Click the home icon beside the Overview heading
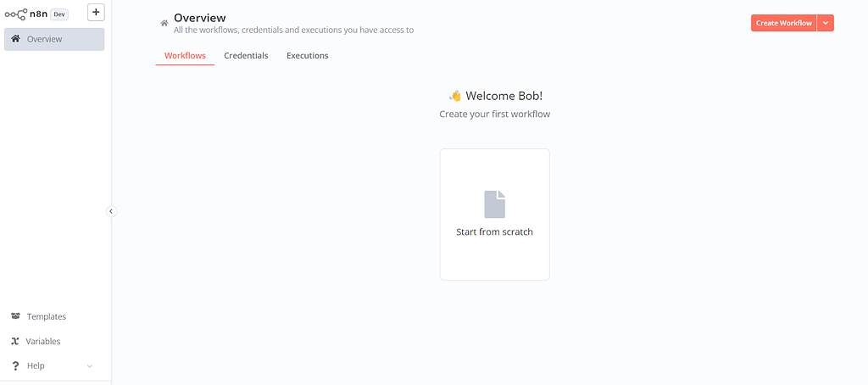The height and width of the screenshot is (385, 868). coord(164,24)
